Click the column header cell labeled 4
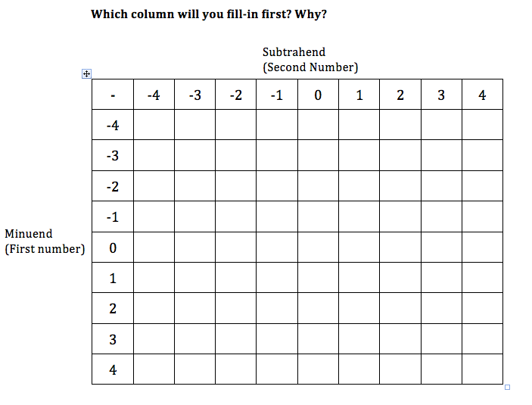This screenshot has height=405, width=532. point(482,95)
